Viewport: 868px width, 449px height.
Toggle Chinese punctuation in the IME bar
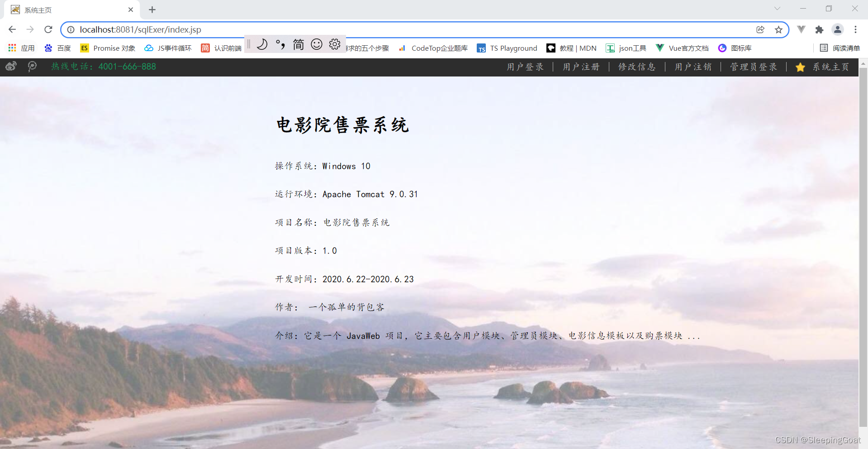click(x=280, y=44)
